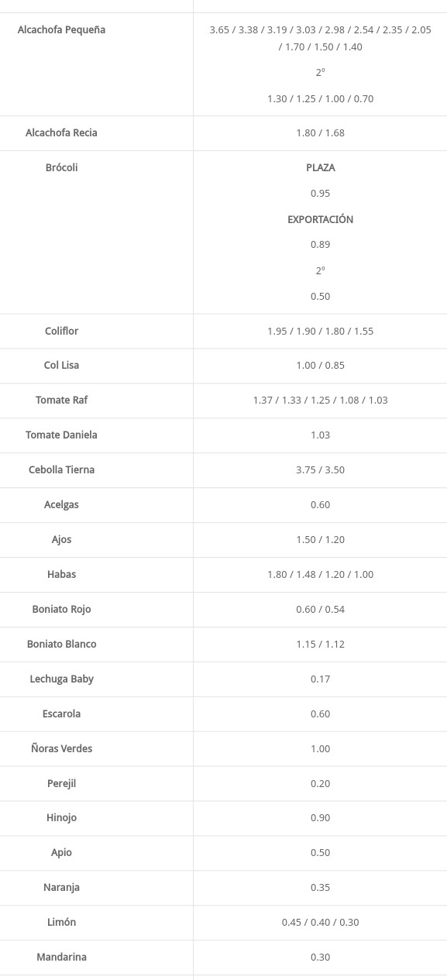The image size is (447, 980).
Task: Select the Mandarina row label
Action: tap(61, 957)
